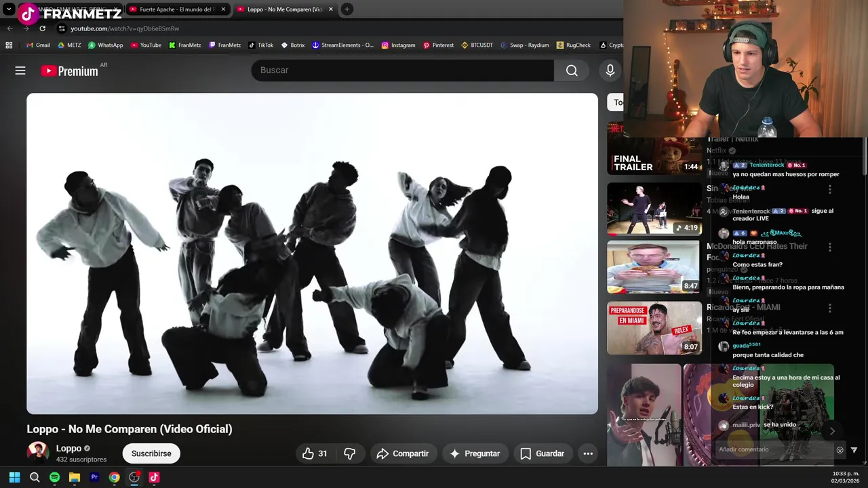The height and width of the screenshot is (488, 868).
Task: Open options for McDonald's CEO video
Action: tap(829, 247)
